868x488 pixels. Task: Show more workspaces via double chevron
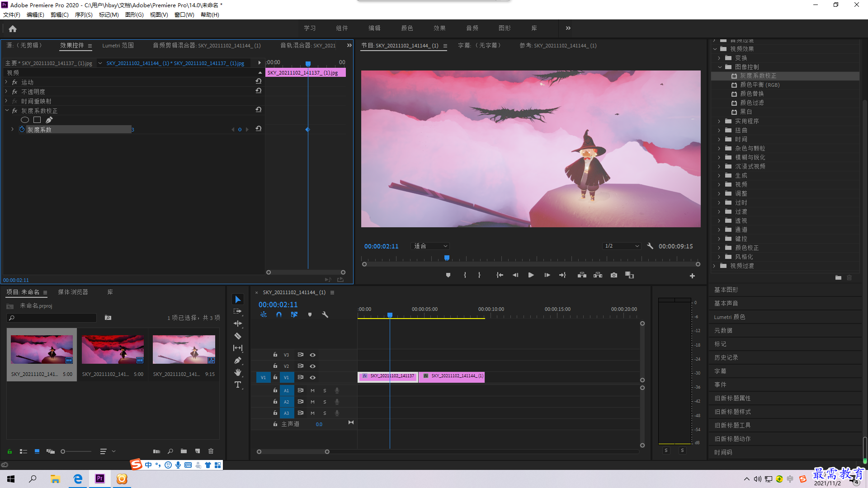pyautogui.click(x=568, y=28)
